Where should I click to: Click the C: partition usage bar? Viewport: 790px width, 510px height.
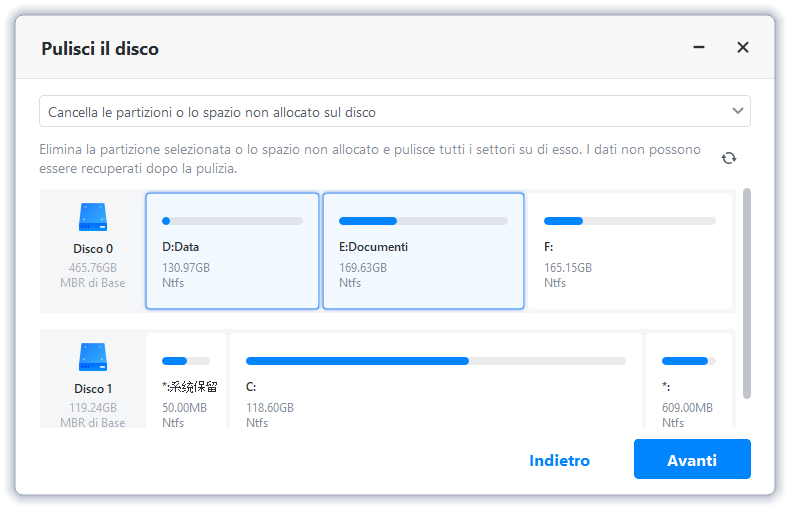(435, 361)
